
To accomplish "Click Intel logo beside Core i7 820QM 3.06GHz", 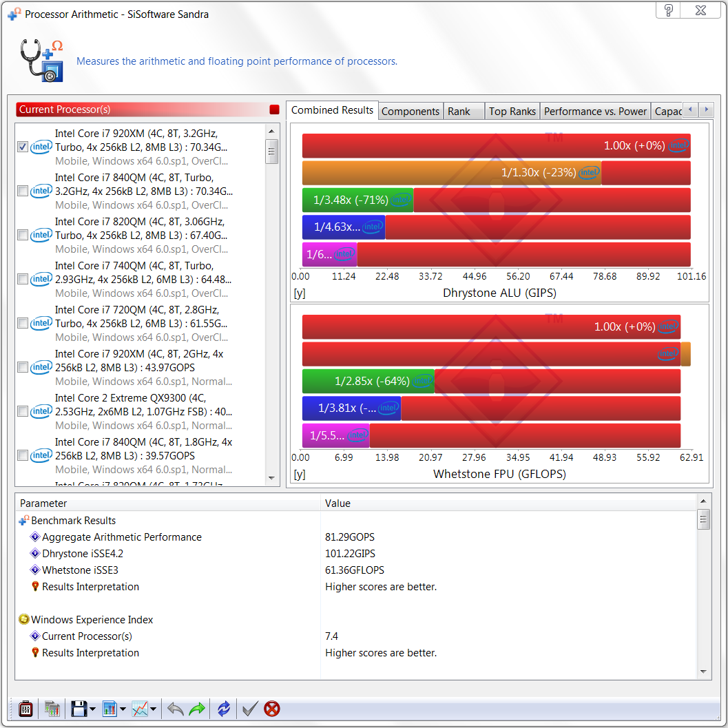I will pyautogui.click(x=41, y=235).
